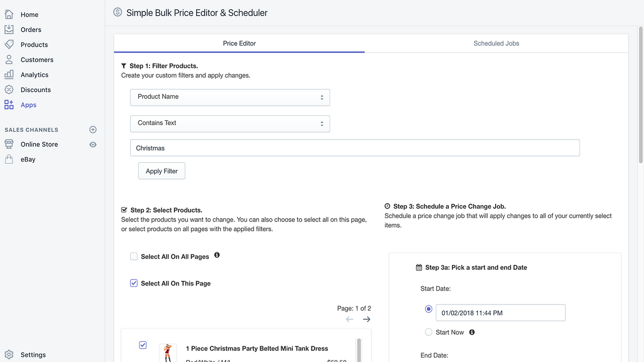Image resolution: width=644 pixels, height=362 pixels.
Task: Uncheck Select All On This Page
Action: tap(134, 283)
